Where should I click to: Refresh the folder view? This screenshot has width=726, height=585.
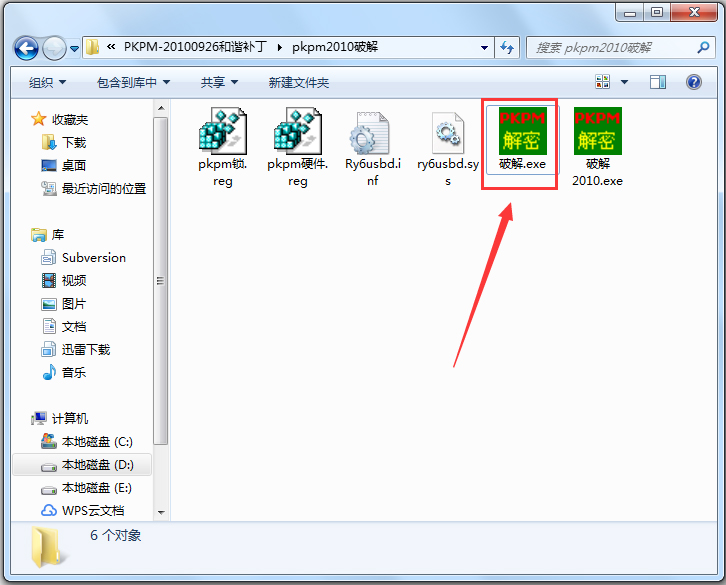pos(507,47)
